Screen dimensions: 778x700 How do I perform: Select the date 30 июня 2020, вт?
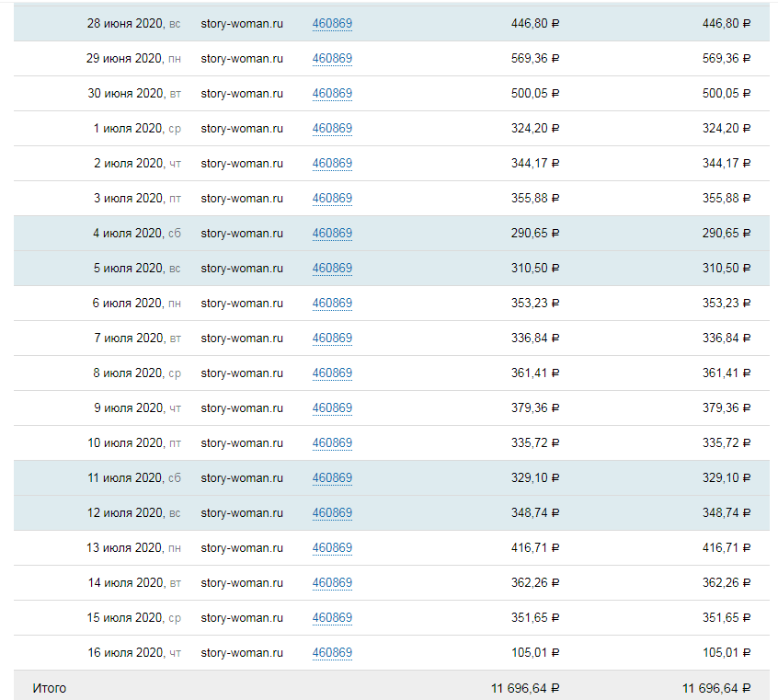[x=134, y=93]
